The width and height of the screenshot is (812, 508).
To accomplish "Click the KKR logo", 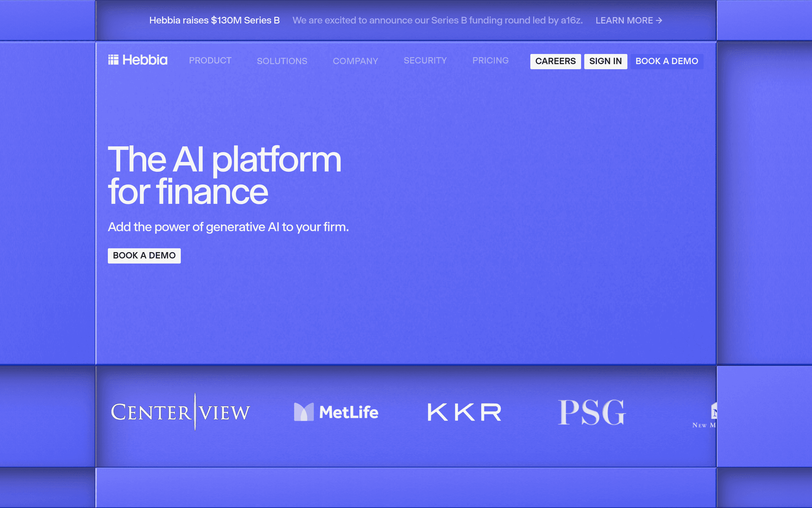I will (x=464, y=412).
